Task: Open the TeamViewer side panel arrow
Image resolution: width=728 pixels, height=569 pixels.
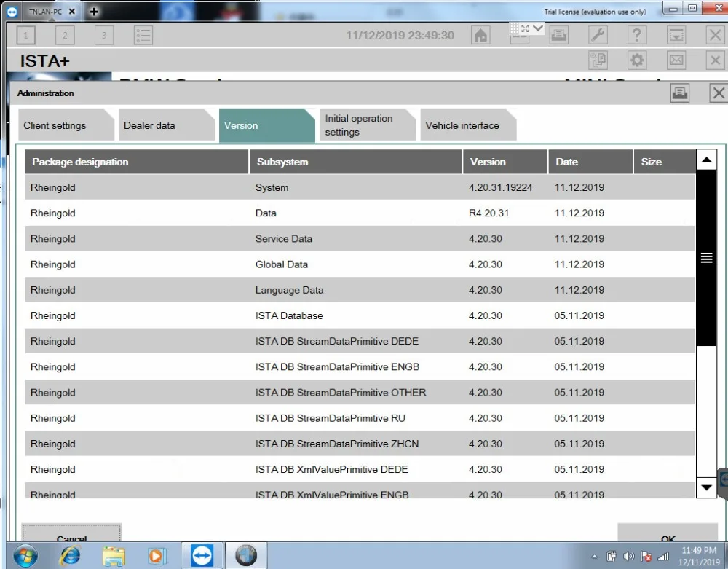Action: [724, 479]
